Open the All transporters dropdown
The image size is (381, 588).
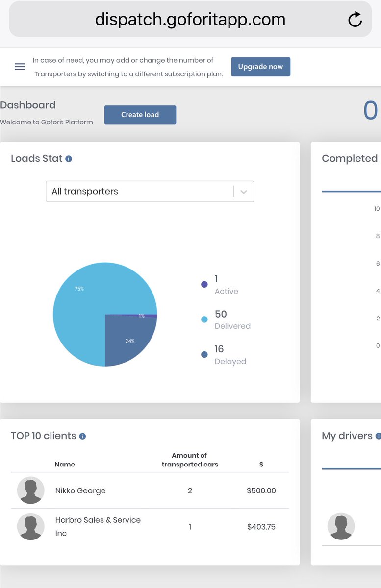pyautogui.click(x=150, y=192)
